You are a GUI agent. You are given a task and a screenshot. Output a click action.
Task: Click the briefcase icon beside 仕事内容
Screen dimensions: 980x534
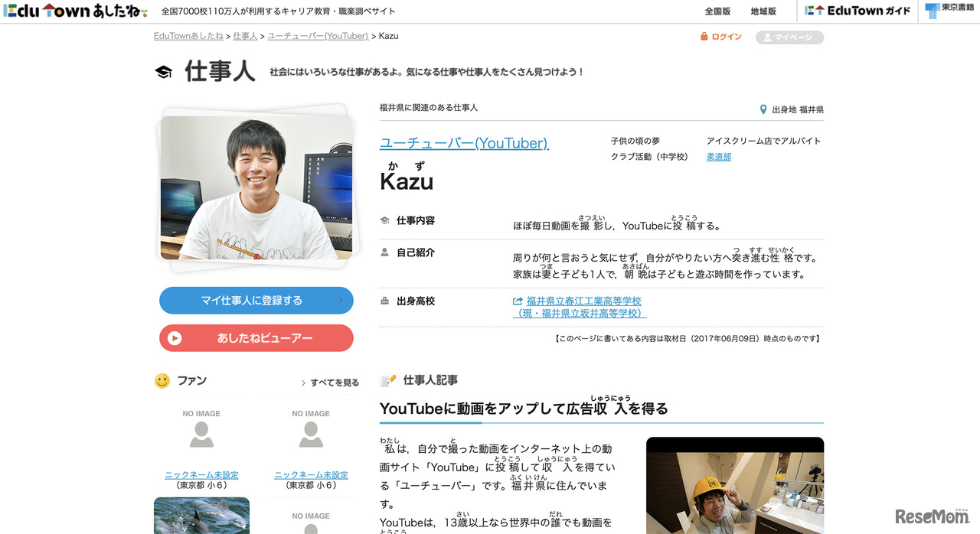click(x=384, y=219)
